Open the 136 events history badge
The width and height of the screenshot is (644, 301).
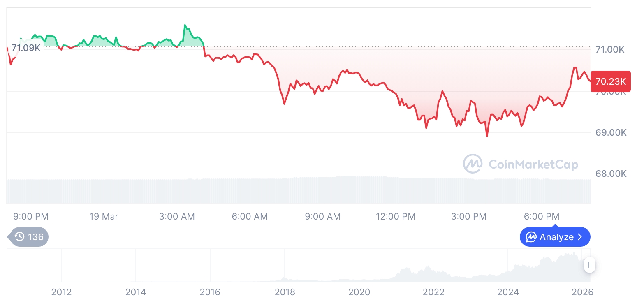click(29, 237)
